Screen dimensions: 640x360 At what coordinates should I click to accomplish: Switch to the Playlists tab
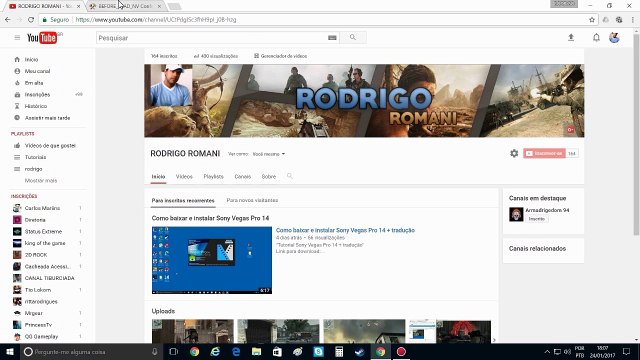213,176
